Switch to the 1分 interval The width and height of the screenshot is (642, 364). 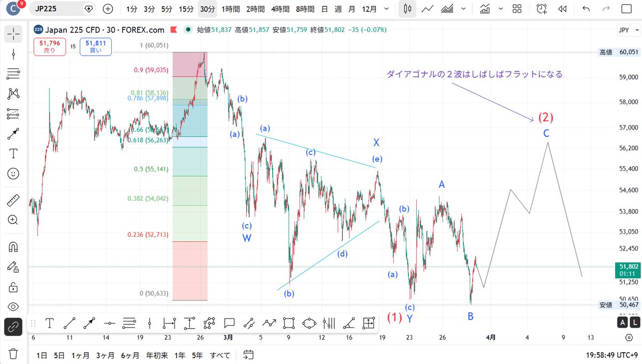pos(132,9)
